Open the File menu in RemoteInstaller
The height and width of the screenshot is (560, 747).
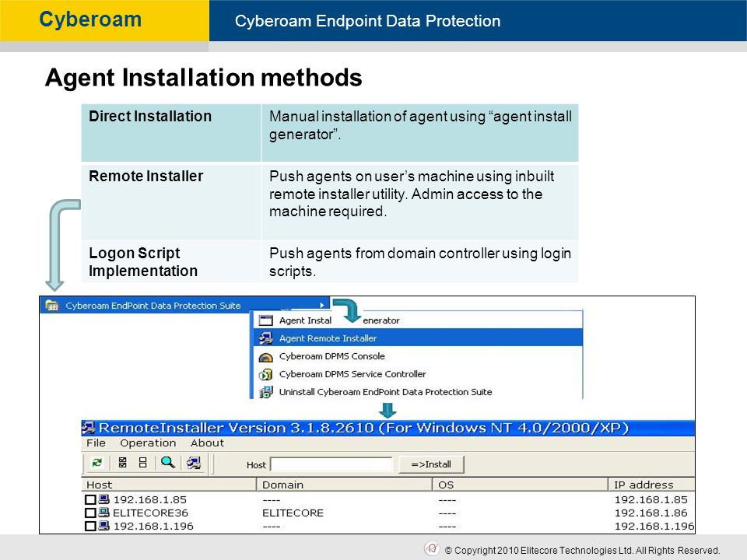(x=96, y=443)
